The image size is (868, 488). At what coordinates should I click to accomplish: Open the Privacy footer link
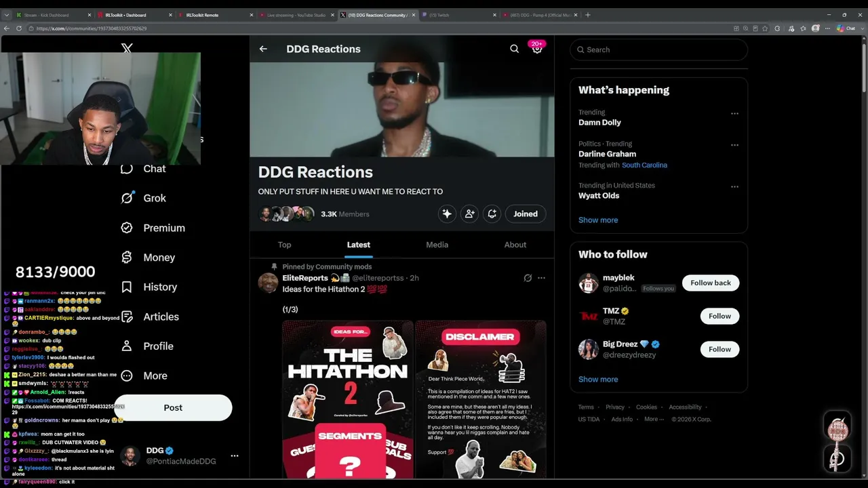[615, 407]
